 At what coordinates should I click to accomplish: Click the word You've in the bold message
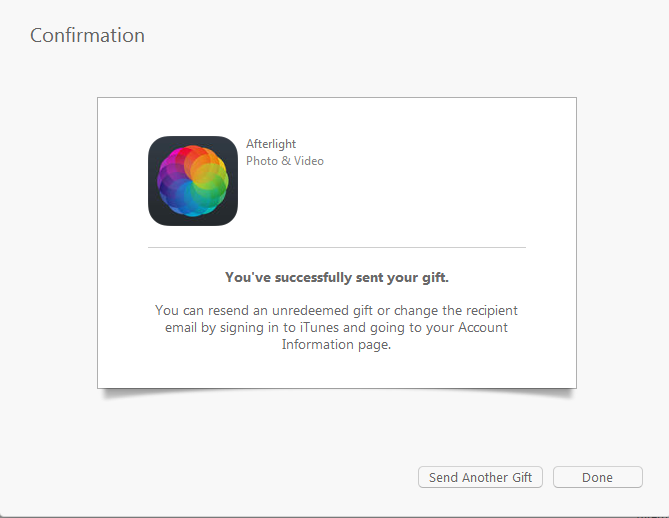245,278
